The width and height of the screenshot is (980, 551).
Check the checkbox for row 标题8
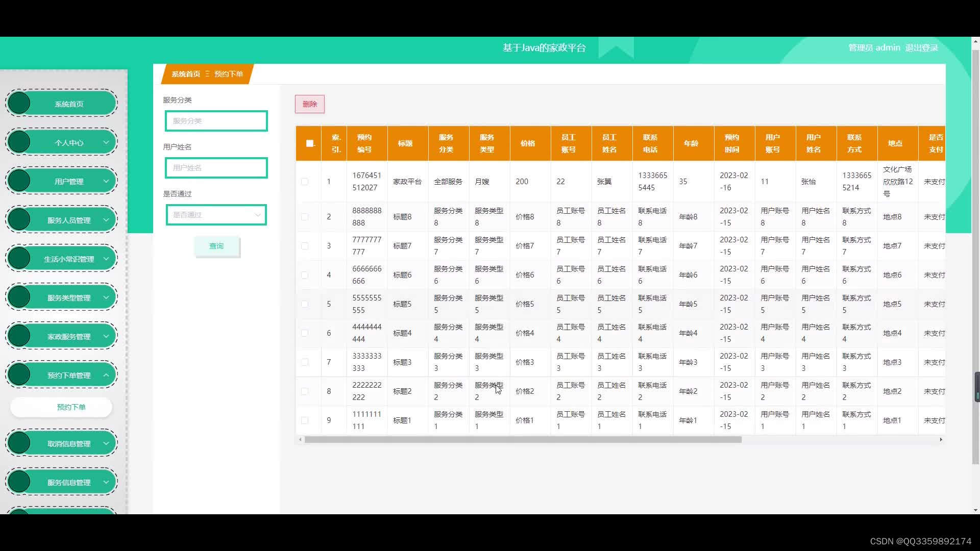305,217
